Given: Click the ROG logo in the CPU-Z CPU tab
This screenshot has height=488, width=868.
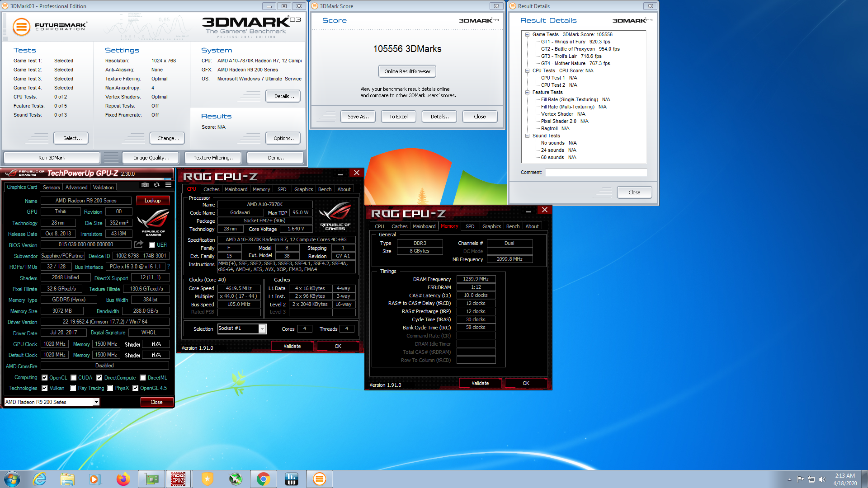Looking at the screenshot, I should pos(335,217).
